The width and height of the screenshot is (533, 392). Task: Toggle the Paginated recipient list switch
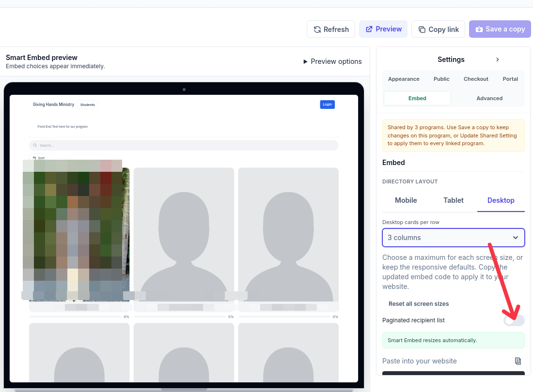pos(514,320)
